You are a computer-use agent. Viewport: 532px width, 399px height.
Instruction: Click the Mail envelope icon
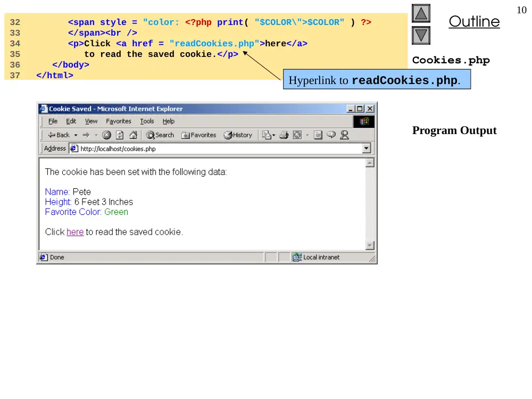pos(267,135)
